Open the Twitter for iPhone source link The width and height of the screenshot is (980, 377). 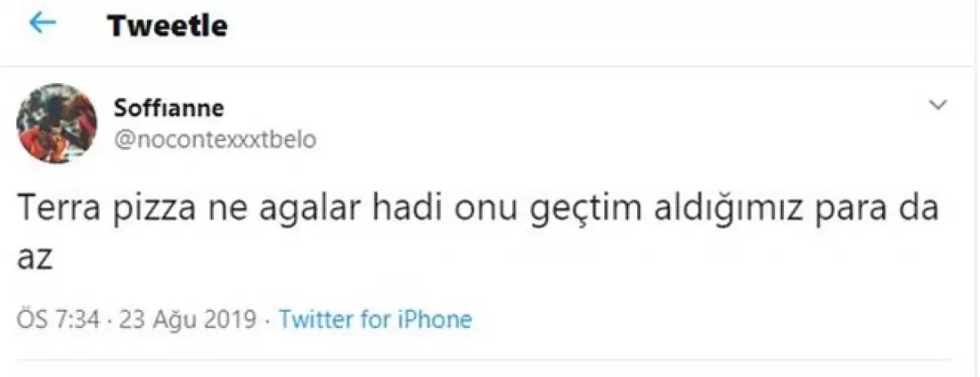(375, 319)
